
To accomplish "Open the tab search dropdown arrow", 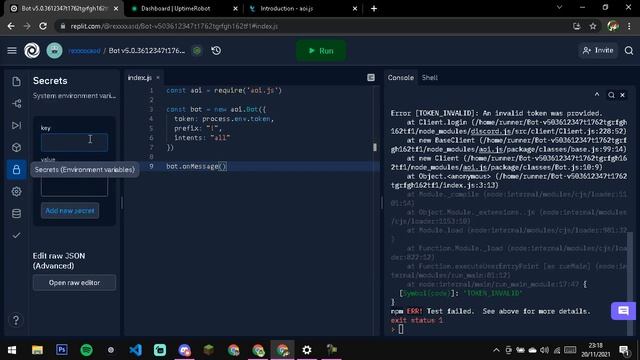I will click(x=560, y=7).
